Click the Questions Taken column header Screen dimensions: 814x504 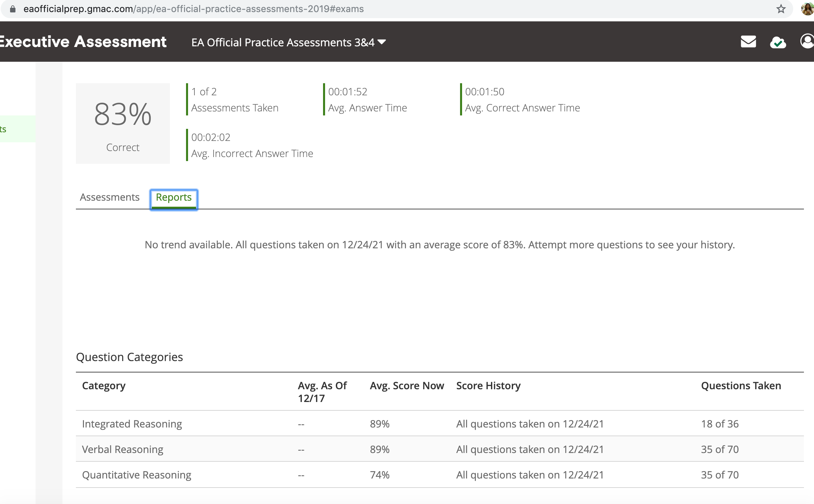(741, 386)
